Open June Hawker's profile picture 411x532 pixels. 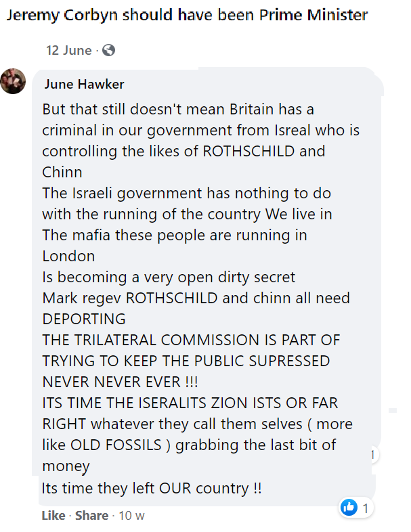pyautogui.click(x=14, y=81)
